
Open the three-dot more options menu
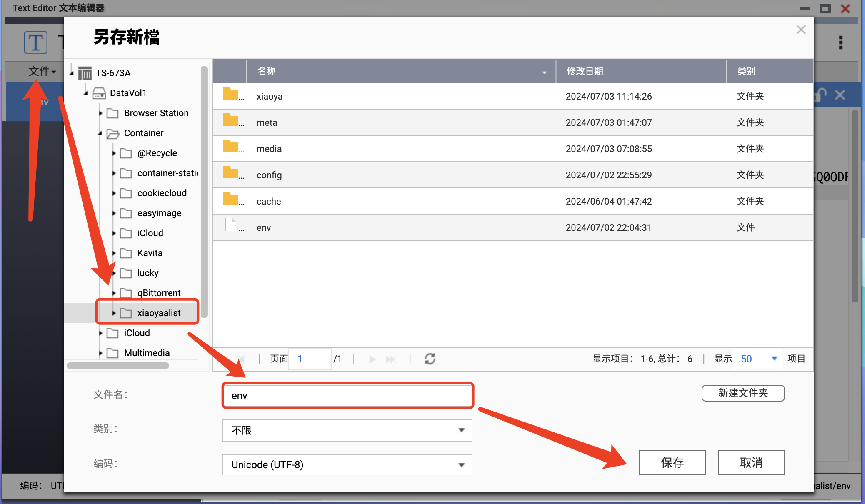pos(840,42)
